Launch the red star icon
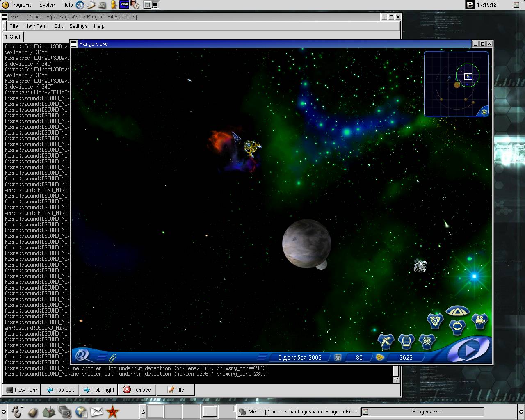The width and height of the screenshot is (525, 420). pos(112,411)
